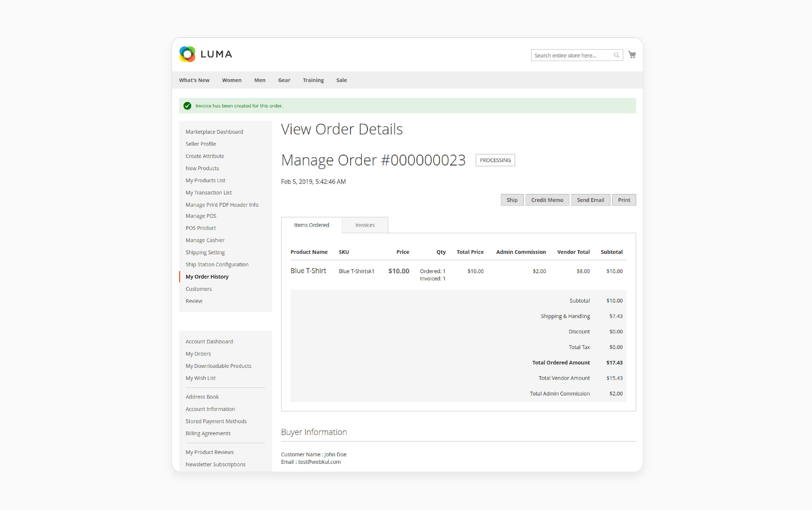Select My Order History
The image size is (812, 510).
tap(207, 277)
